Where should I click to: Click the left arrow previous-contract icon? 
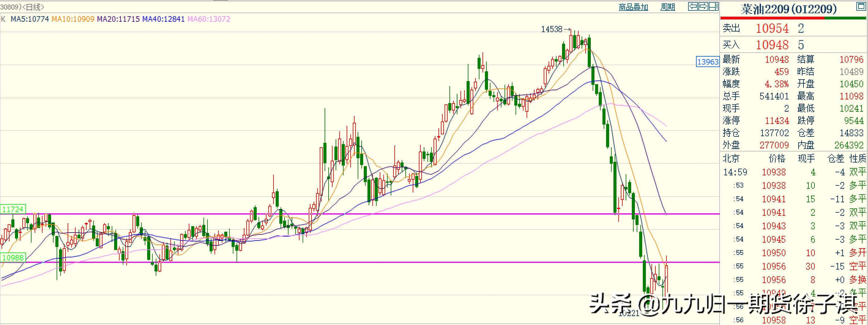[693, 6]
